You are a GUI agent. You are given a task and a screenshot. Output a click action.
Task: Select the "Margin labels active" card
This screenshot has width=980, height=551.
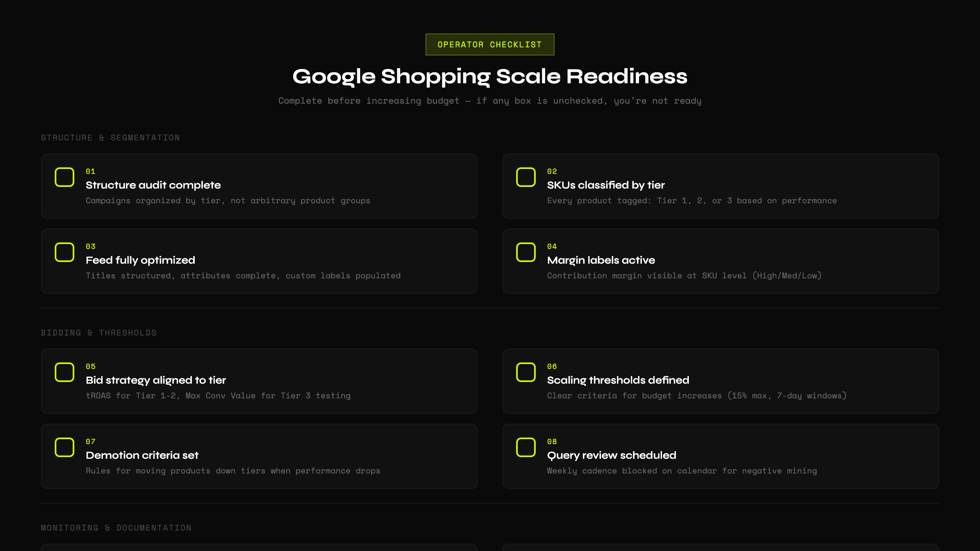(x=721, y=261)
